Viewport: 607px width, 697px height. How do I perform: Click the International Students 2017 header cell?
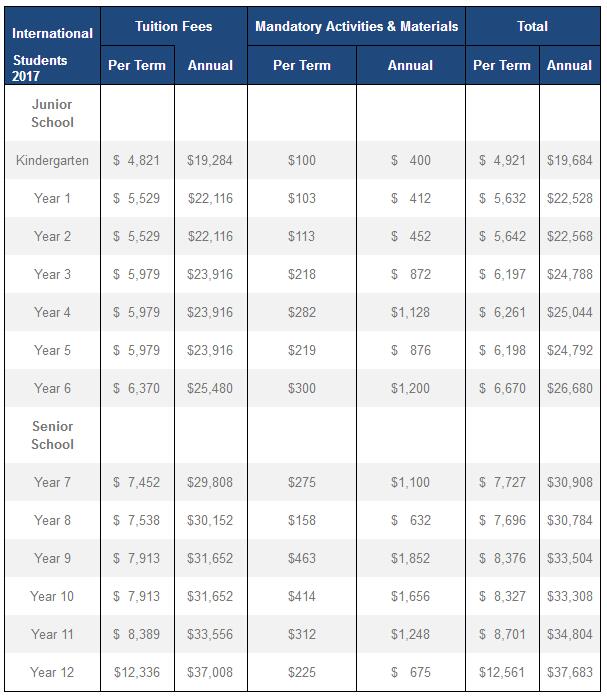52,47
